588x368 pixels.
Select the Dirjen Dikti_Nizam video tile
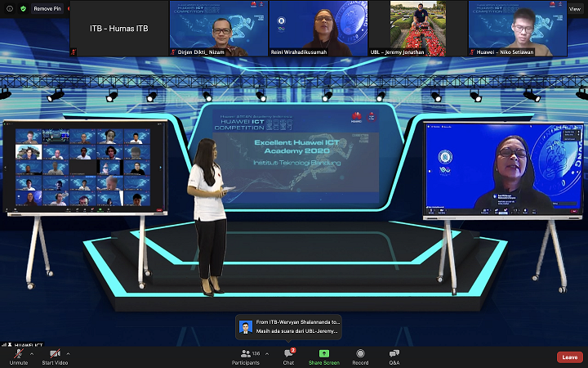tap(219, 28)
